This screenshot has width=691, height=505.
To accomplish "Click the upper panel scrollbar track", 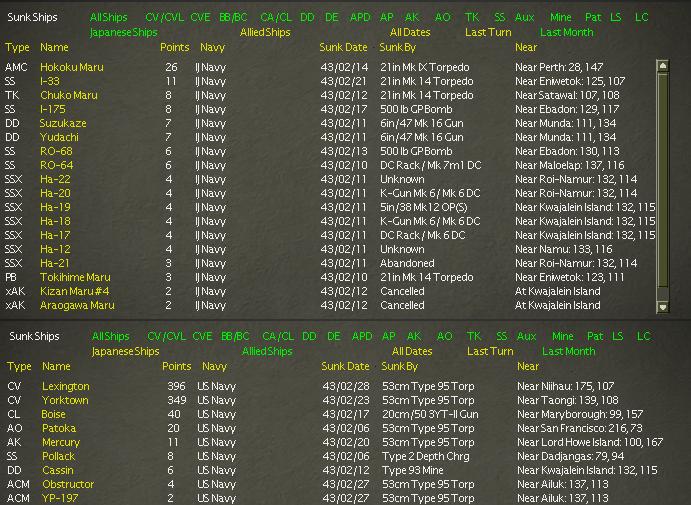I will [x=662, y=186].
